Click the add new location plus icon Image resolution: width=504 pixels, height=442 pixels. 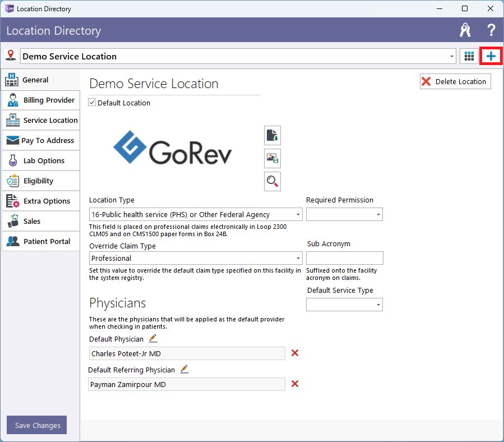pyautogui.click(x=491, y=56)
